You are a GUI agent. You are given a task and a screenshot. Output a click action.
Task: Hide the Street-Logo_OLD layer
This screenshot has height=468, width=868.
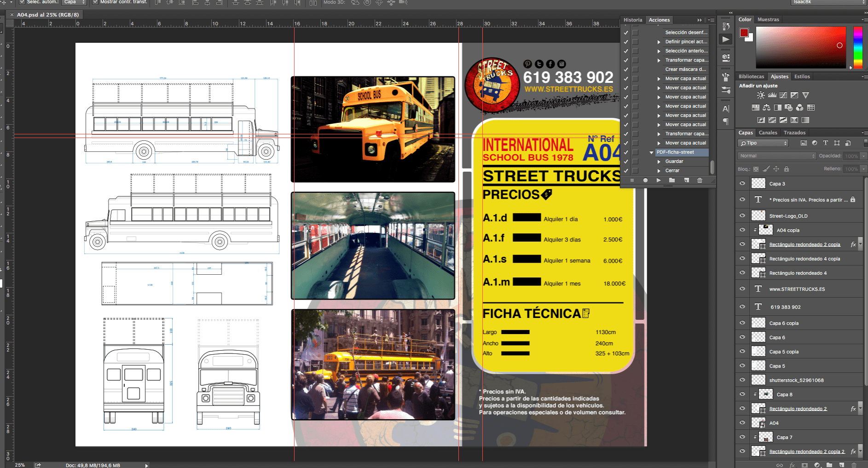[742, 215]
